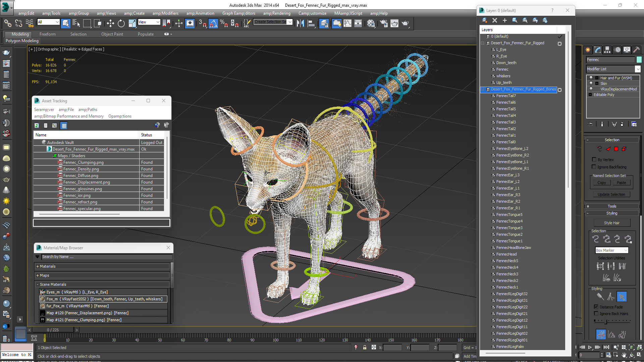Click the Unlink Selection tool
This screenshot has height=362, width=644.
[x=18, y=23]
